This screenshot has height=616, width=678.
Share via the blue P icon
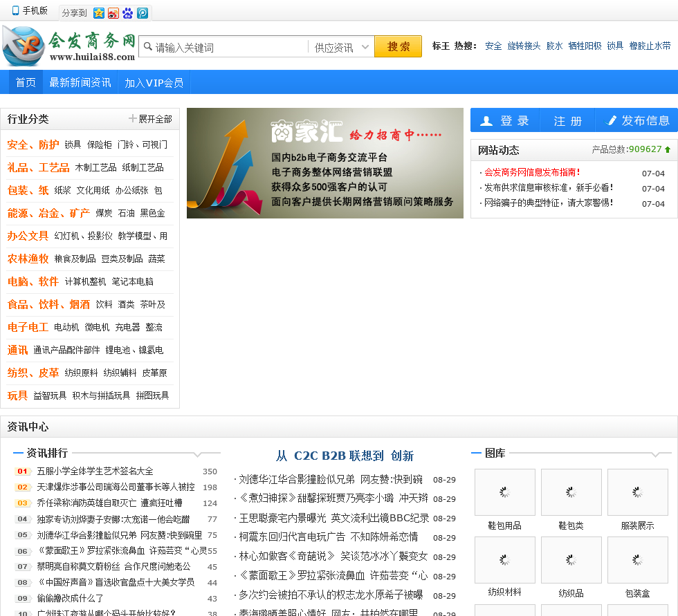[x=143, y=13]
